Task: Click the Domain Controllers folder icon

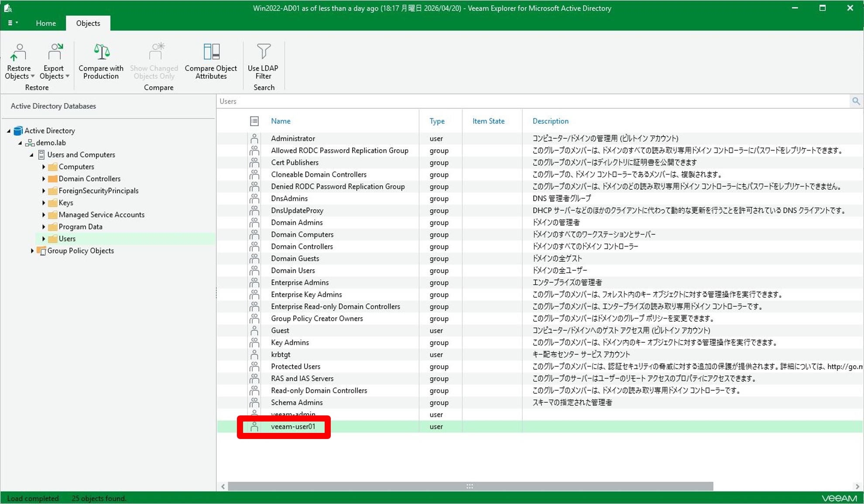Action: [x=53, y=179]
